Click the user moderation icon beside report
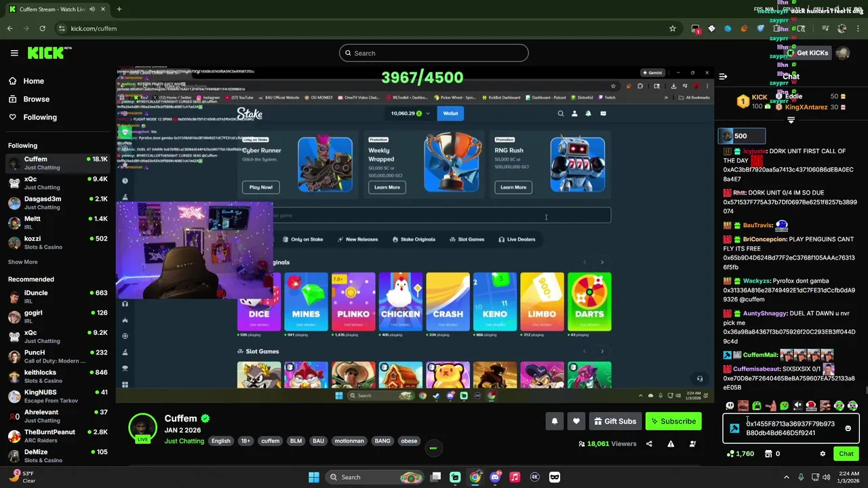Viewport: 868px width, 488px height. point(692,444)
